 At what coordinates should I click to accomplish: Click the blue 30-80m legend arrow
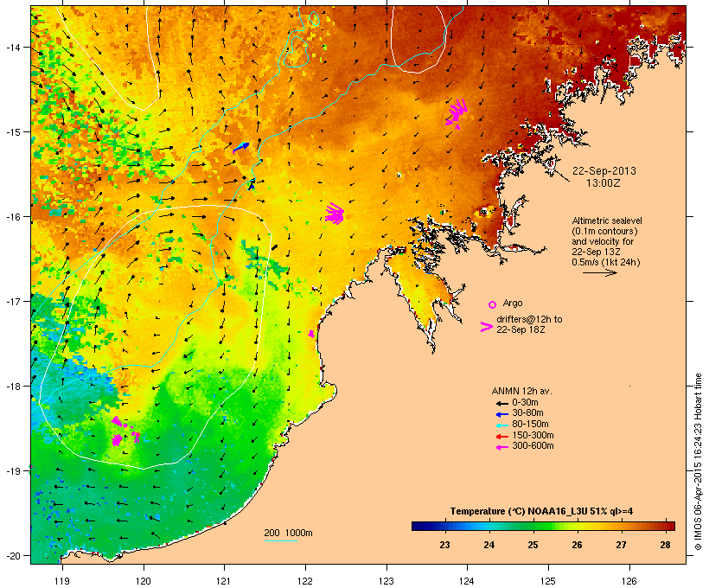502,414
